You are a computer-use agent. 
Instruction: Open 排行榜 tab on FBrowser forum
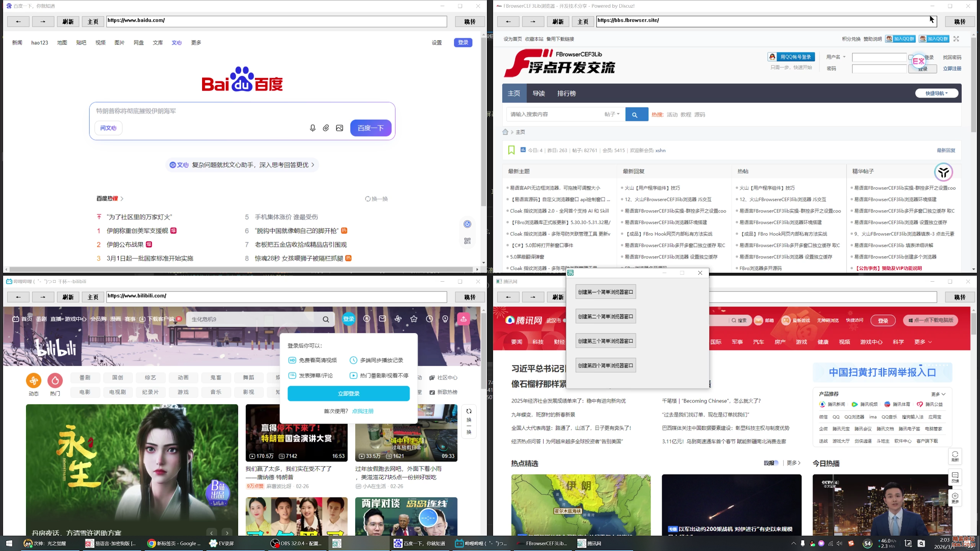pyautogui.click(x=567, y=93)
